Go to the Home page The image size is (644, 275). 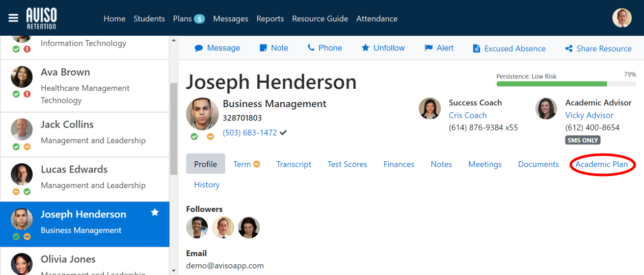(x=114, y=18)
